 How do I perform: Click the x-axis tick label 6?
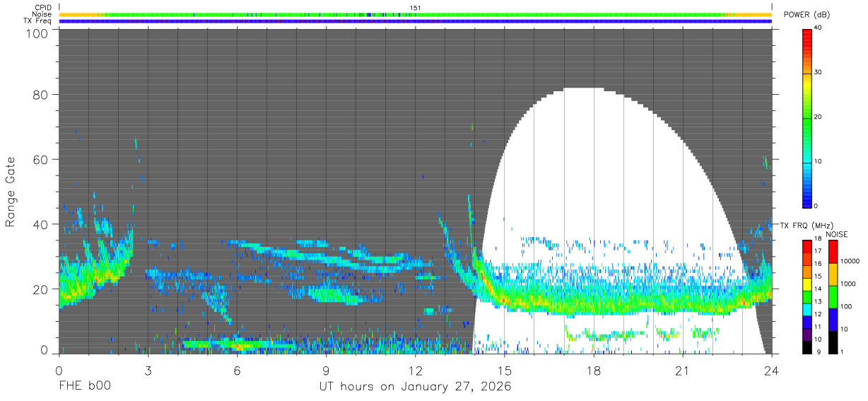click(237, 370)
